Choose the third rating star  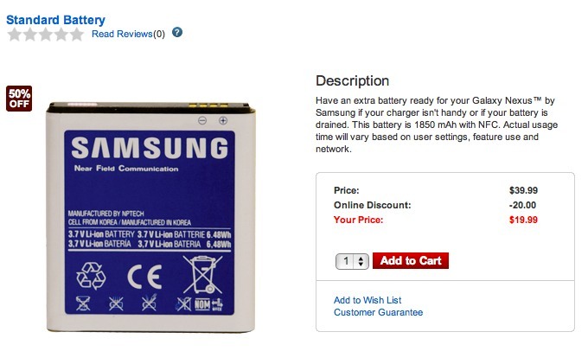point(45,35)
